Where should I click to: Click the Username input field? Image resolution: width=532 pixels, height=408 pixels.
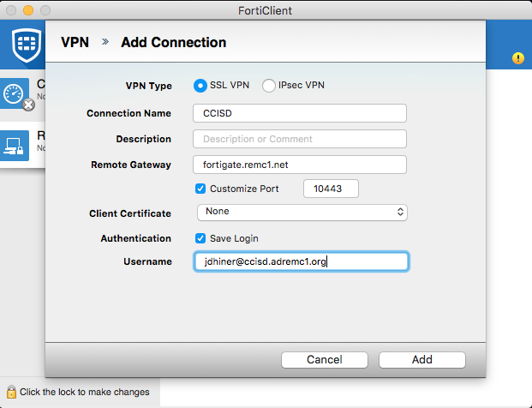pyautogui.click(x=302, y=261)
